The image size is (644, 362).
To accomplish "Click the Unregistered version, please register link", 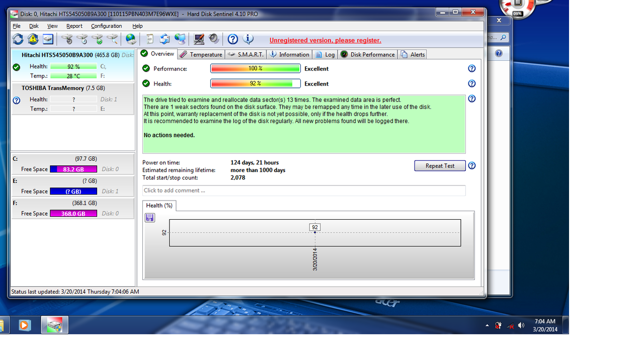I will (x=325, y=40).
